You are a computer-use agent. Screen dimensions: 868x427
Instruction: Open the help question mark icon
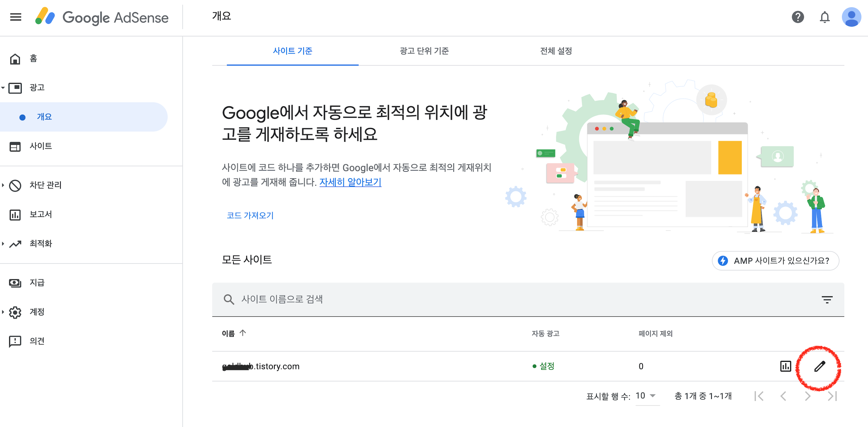(x=798, y=17)
